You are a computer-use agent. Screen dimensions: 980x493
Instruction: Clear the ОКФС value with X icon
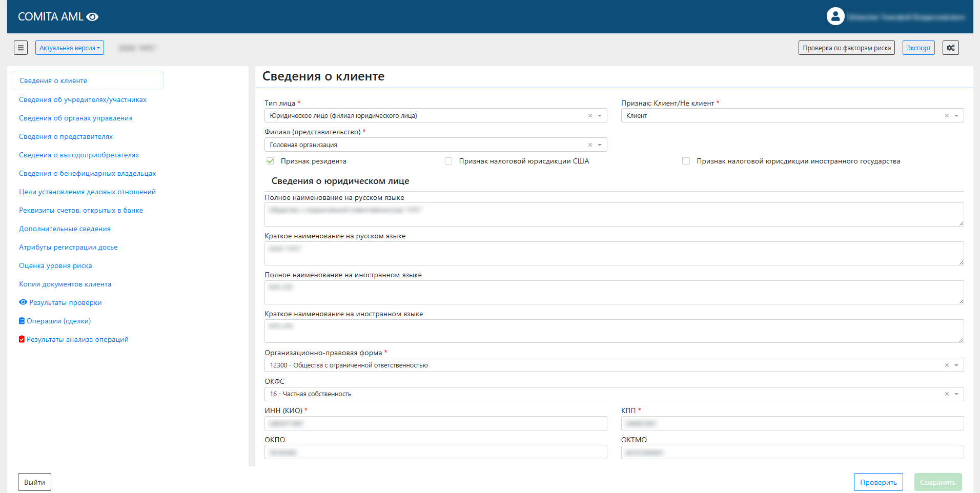[947, 394]
